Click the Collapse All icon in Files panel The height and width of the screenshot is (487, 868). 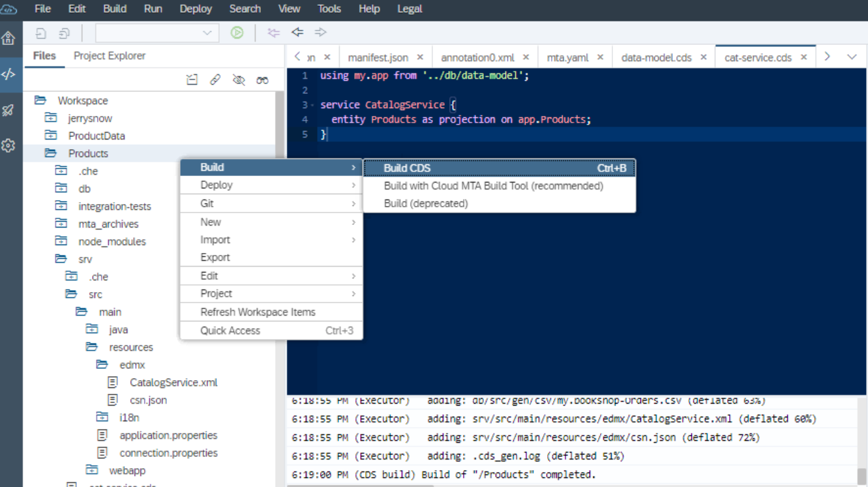coord(192,80)
